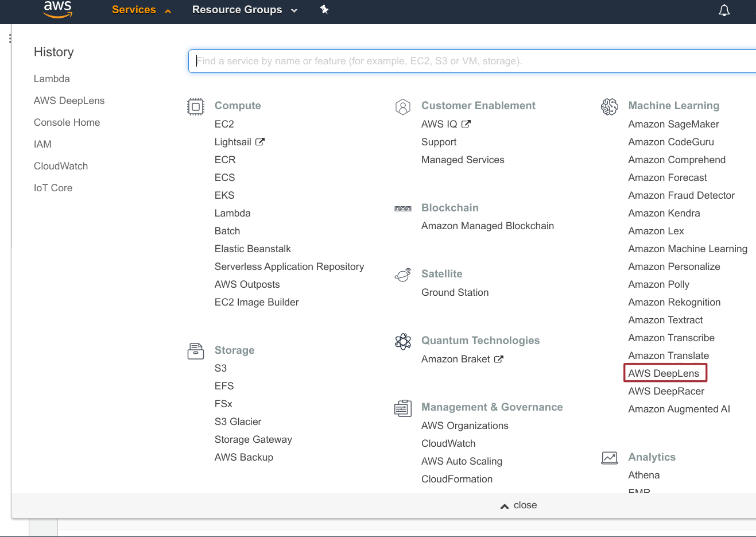This screenshot has width=756, height=537.
Task: Open Amazon Polly
Action: (x=658, y=284)
